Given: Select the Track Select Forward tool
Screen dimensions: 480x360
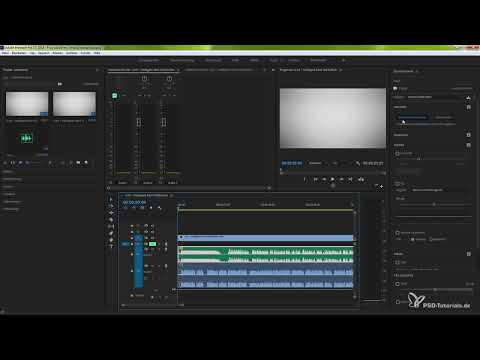Looking at the screenshot, I should 111,206.
